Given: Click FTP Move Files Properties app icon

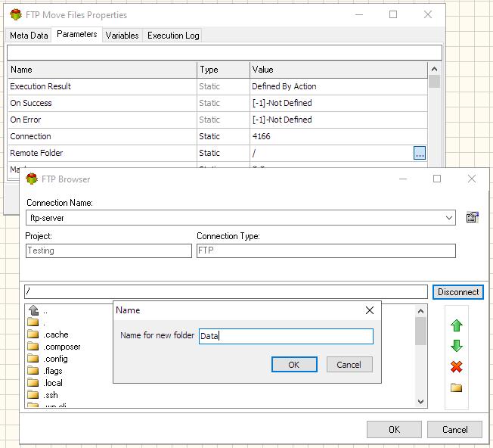Looking at the screenshot, I should (x=16, y=14).
